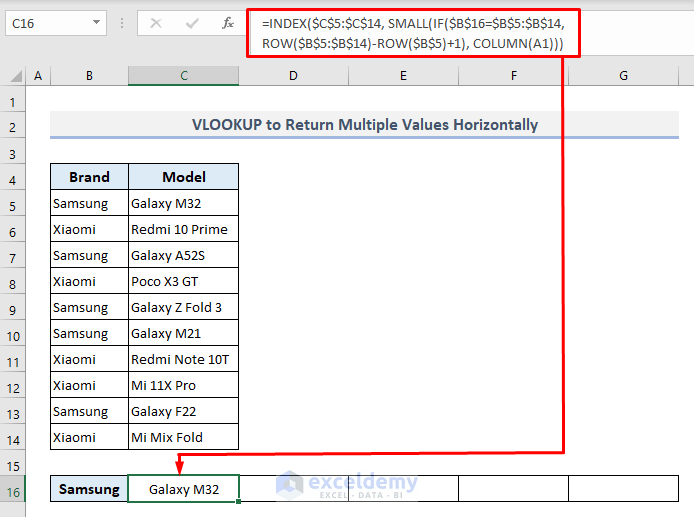Expand the Name Box dropdown arrow
This screenshot has height=517, width=694.
[x=96, y=23]
